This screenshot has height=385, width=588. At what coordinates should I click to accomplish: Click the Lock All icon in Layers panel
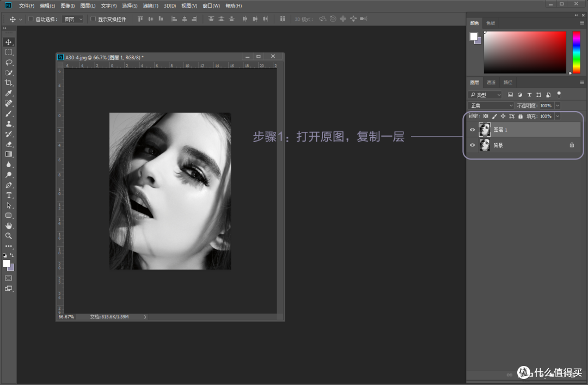pos(520,116)
